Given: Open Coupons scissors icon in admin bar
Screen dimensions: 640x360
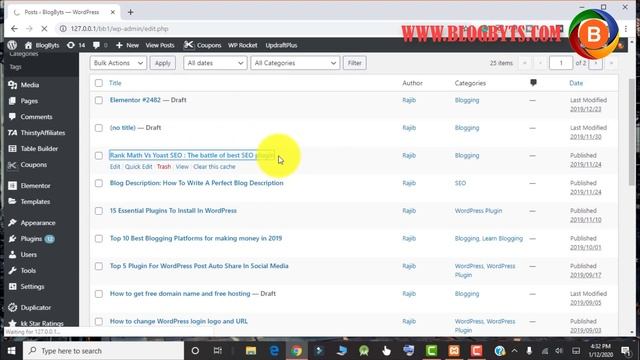Looking at the screenshot, I should click(x=188, y=45).
